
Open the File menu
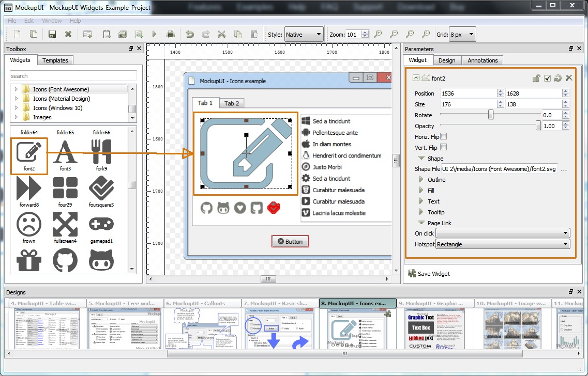tap(12, 21)
